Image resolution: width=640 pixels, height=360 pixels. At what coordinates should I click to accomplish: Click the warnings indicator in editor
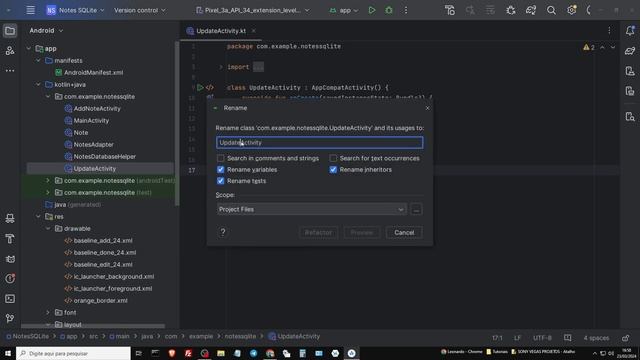pos(589,47)
